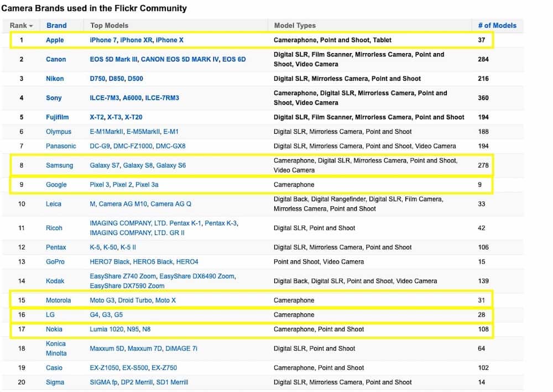
Task: Open the Motorola brand link
Action: (x=58, y=300)
